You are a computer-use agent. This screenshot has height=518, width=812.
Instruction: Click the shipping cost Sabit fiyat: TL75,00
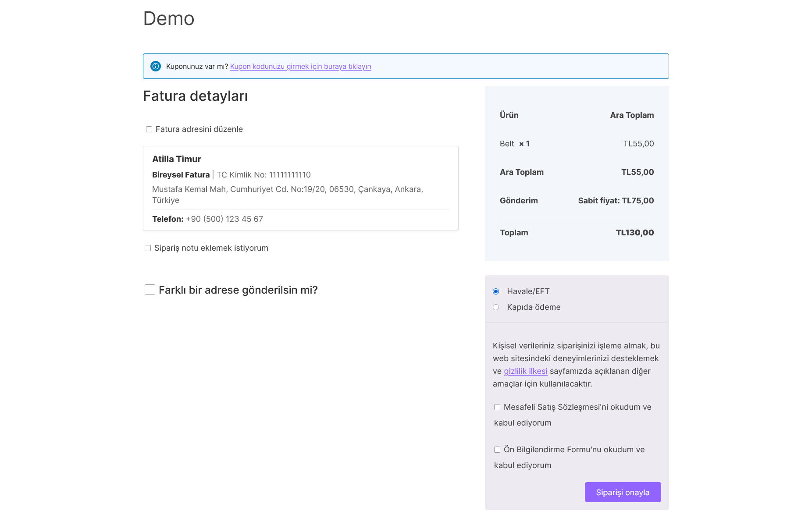[x=616, y=201]
